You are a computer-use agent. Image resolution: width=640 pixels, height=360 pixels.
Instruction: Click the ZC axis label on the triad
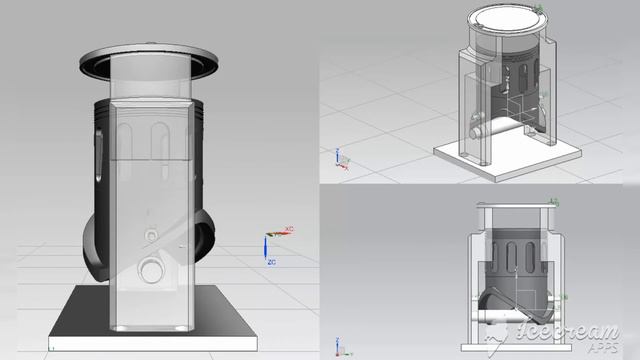[271, 262]
